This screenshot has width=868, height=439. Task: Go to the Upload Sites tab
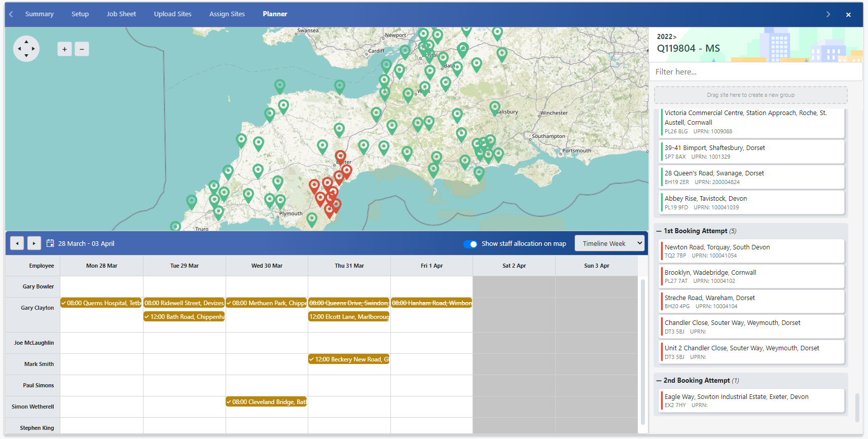click(x=173, y=14)
